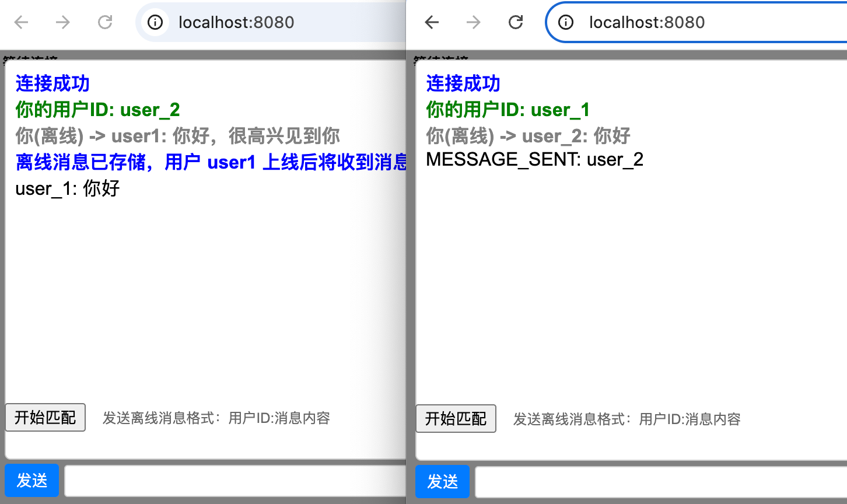
Task: Click the forward arrow in the user_2 window
Action: (x=63, y=22)
